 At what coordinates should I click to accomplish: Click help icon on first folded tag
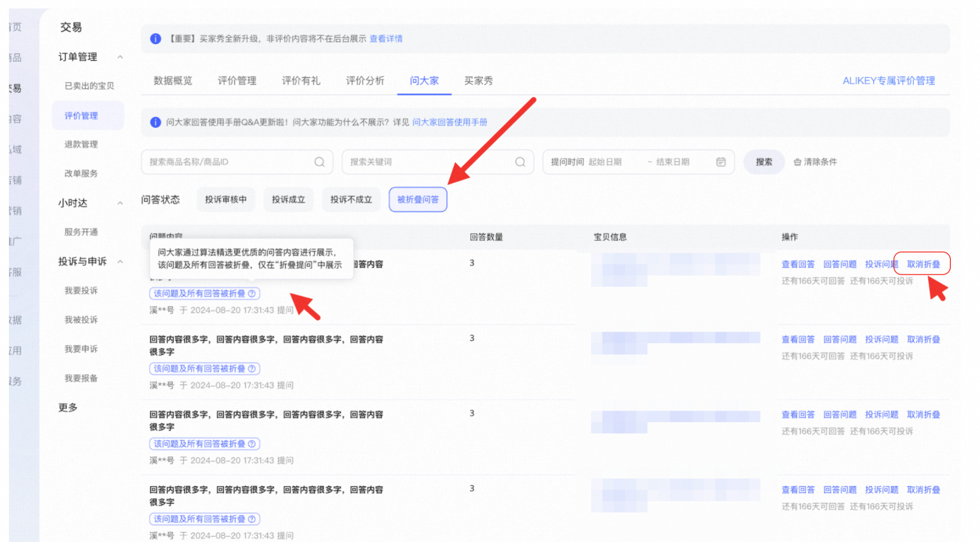pos(252,294)
